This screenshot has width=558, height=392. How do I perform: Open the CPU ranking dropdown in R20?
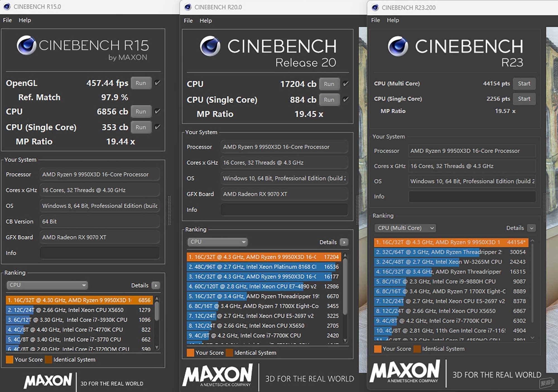217,242
